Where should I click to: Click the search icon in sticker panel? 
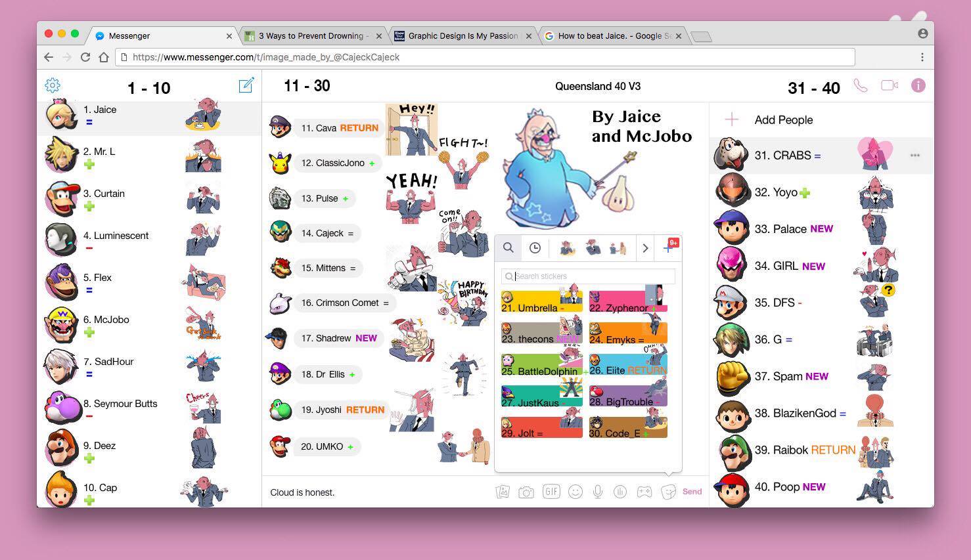[508, 248]
